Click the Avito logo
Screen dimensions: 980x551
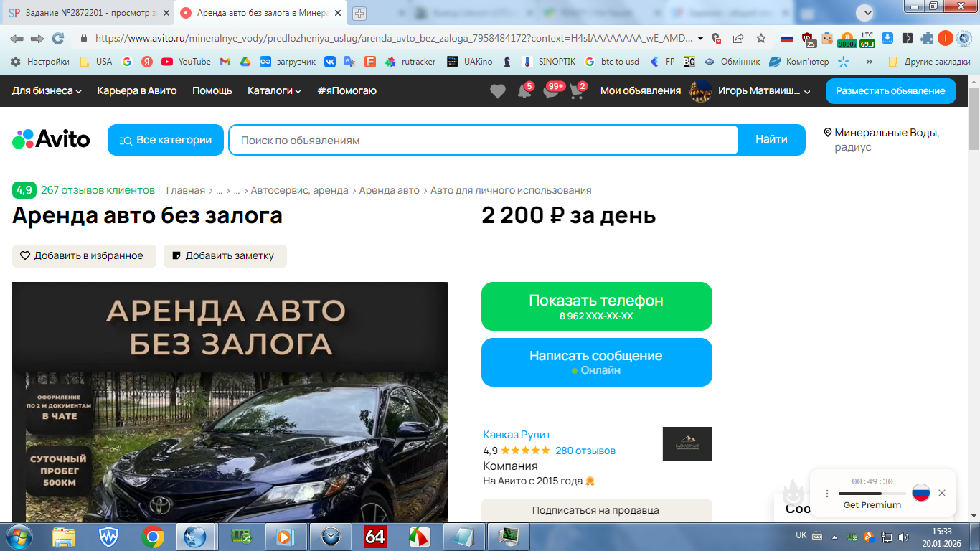click(x=51, y=139)
